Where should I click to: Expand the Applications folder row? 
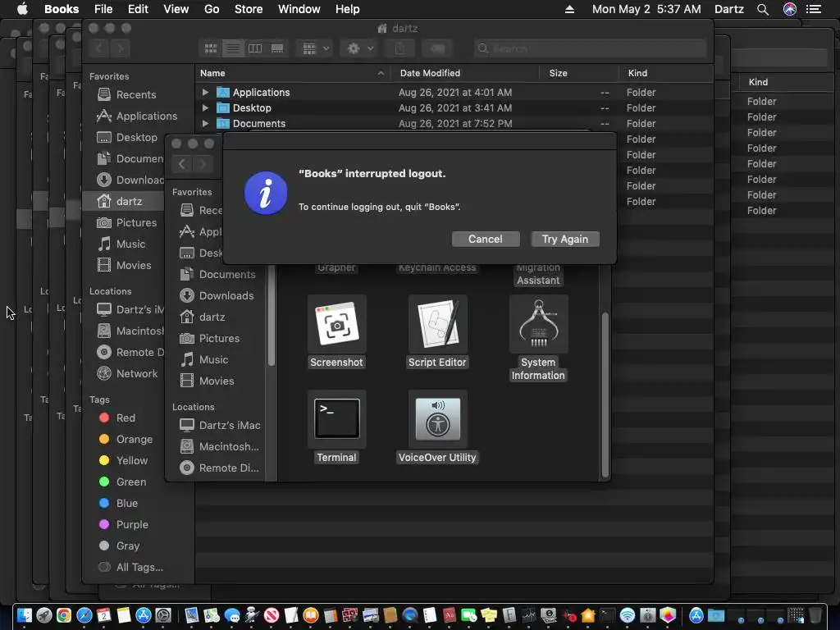click(204, 92)
